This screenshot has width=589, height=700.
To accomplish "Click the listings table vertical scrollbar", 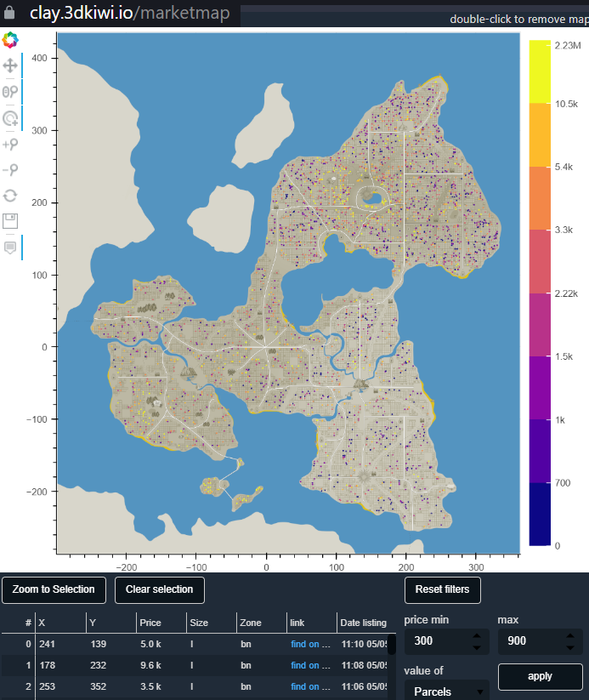I will pos(392,644).
